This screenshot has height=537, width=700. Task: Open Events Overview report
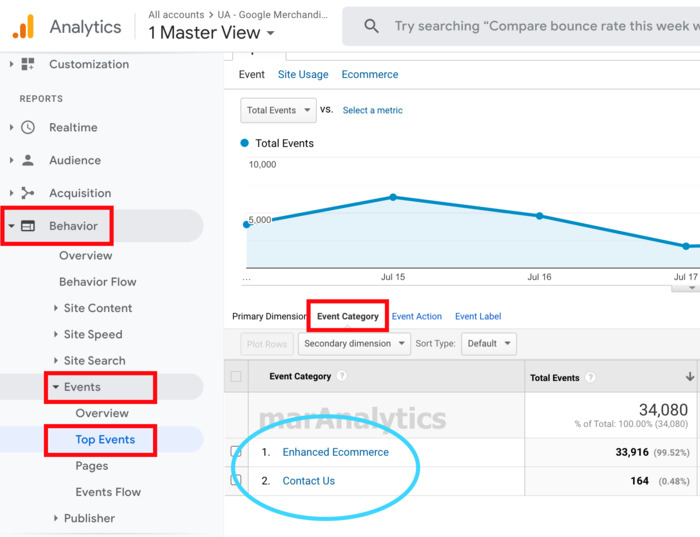tap(102, 413)
